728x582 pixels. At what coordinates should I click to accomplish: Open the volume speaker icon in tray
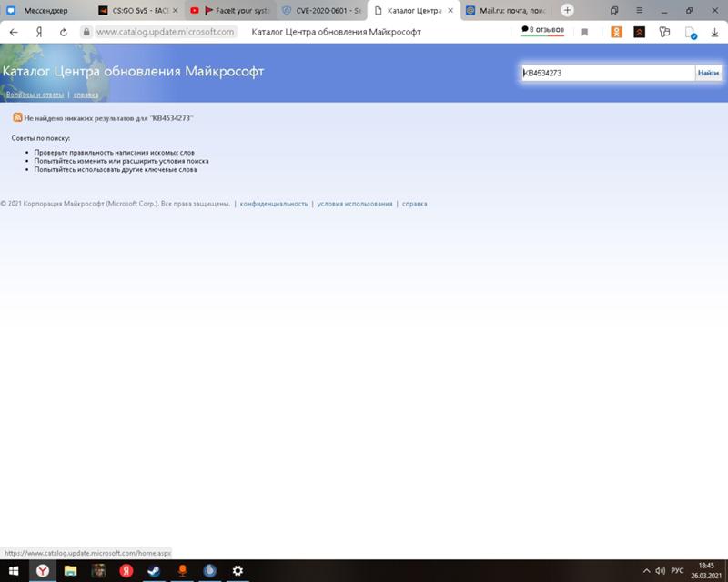coord(661,571)
